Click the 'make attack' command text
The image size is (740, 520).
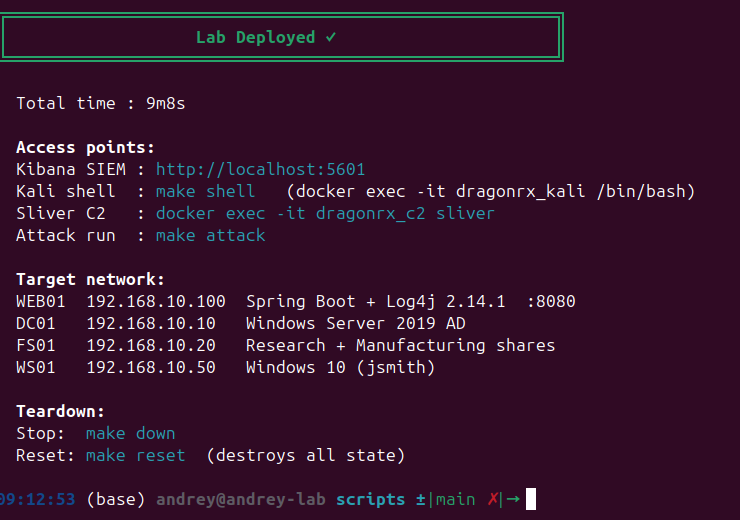coord(210,235)
